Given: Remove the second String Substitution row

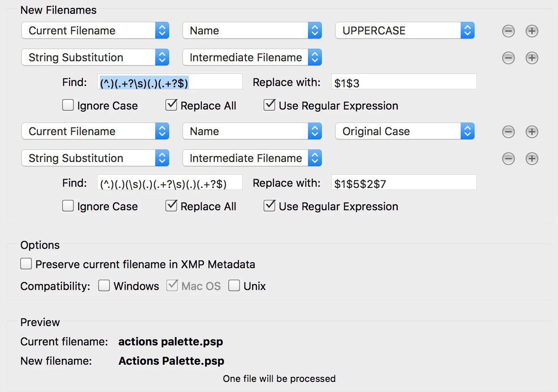Looking at the screenshot, I should pos(508,159).
